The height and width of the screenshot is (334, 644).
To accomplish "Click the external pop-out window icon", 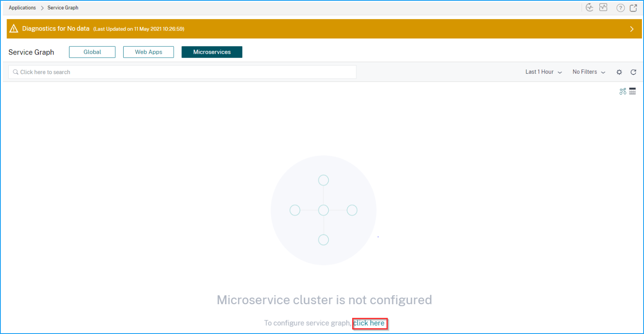I will pos(633,8).
